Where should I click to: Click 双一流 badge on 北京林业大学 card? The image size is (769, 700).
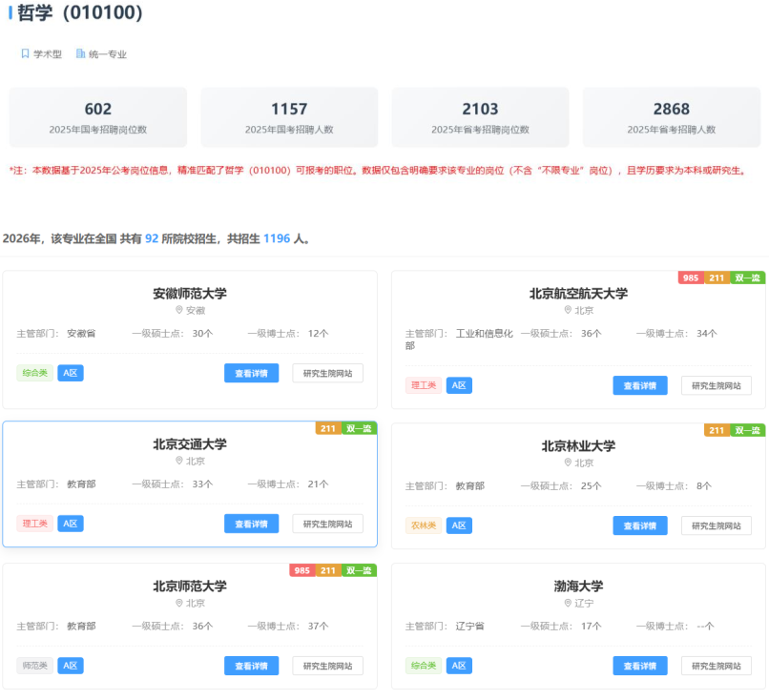[747, 430]
